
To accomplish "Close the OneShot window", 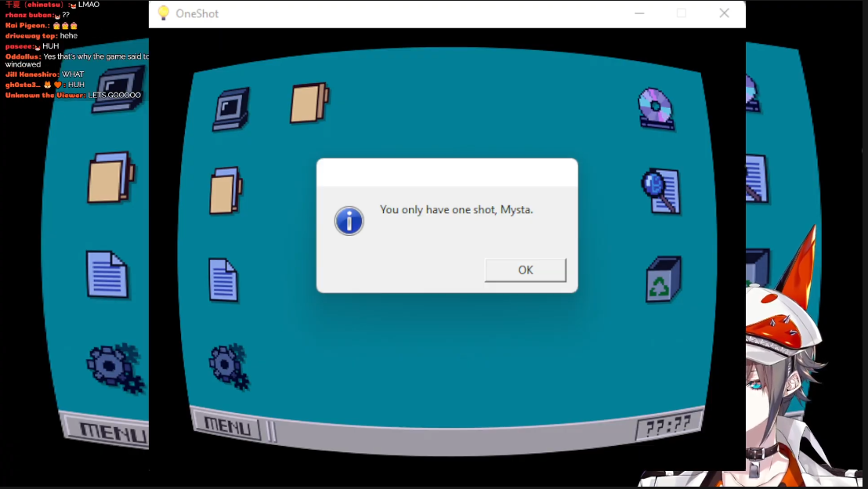I will coord(724,13).
